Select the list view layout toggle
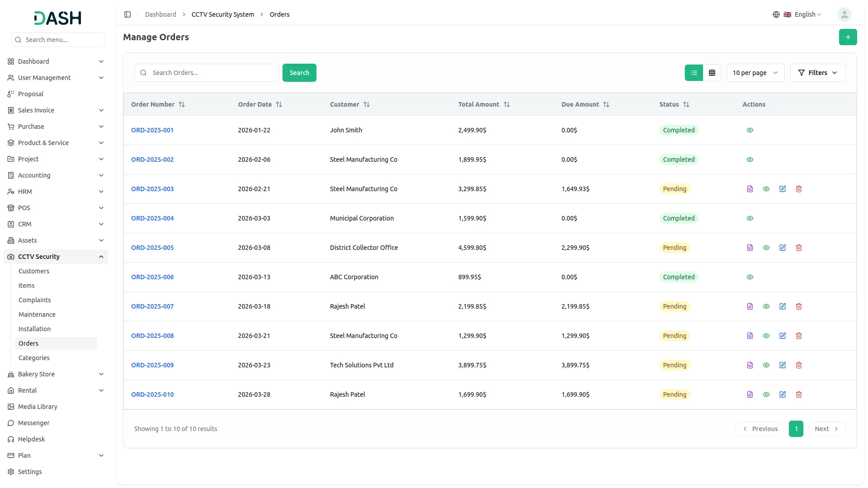 [694, 73]
